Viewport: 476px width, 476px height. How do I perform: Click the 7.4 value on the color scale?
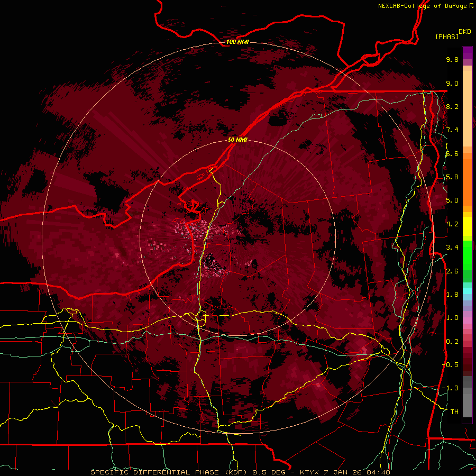(x=452, y=130)
